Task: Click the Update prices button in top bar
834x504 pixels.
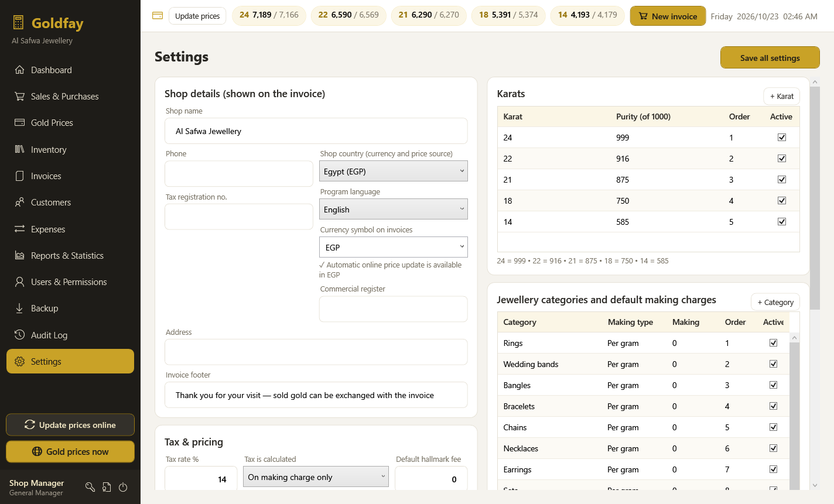Action: point(197,16)
